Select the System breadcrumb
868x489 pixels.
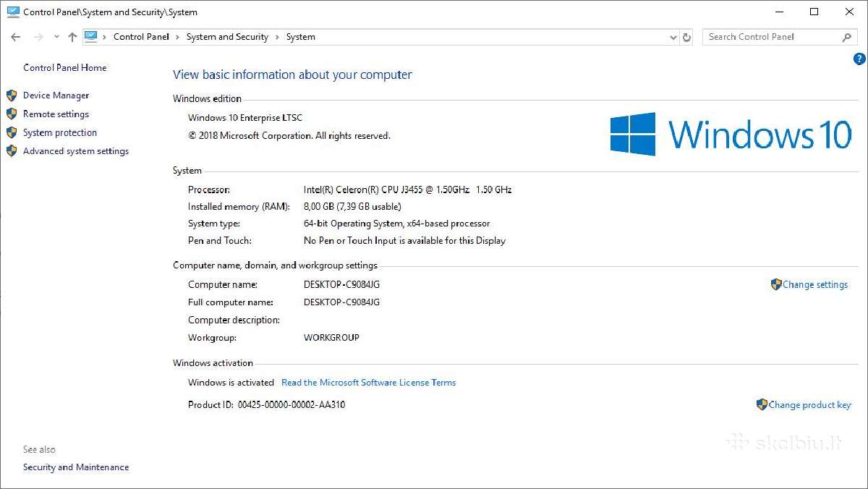(x=301, y=37)
